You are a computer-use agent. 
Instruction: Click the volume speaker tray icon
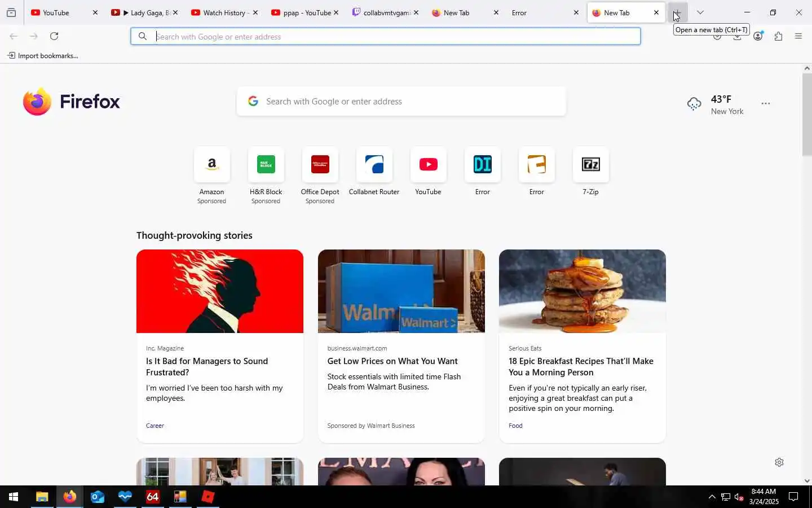tap(739, 497)
